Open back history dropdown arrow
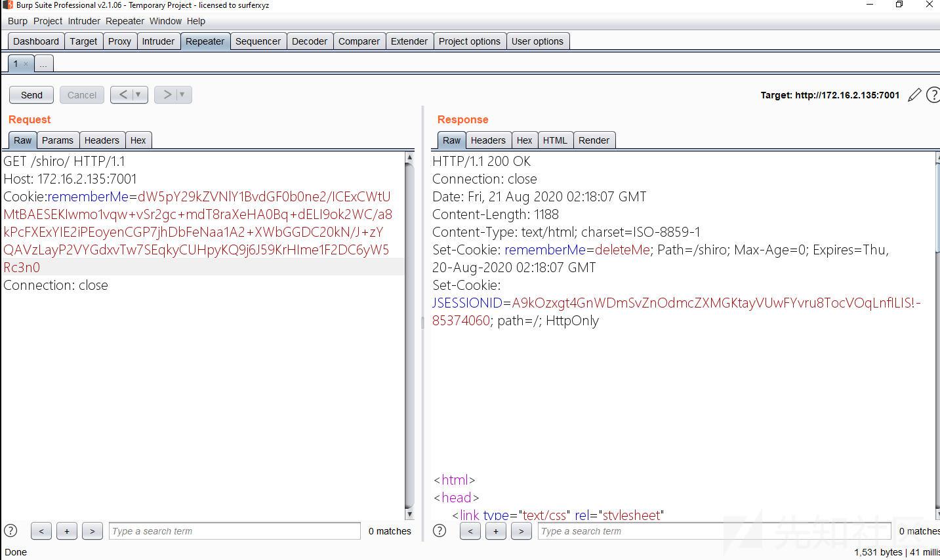 138,94
